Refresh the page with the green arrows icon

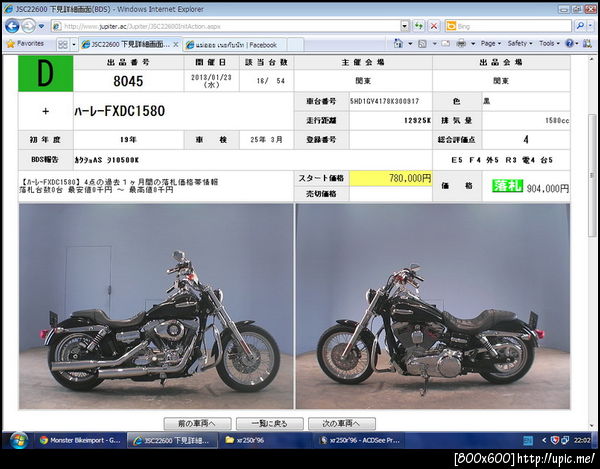point(419,26)
